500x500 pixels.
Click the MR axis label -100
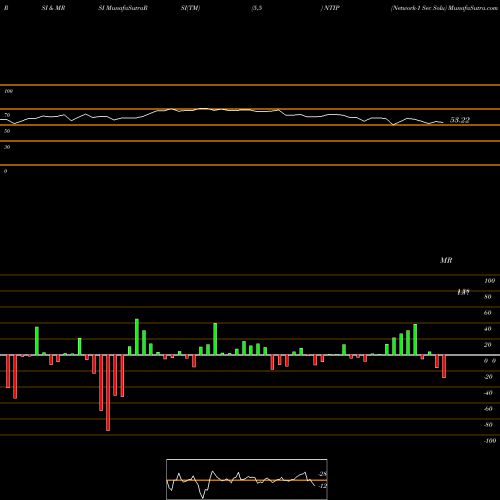click(x=490, y=441)
